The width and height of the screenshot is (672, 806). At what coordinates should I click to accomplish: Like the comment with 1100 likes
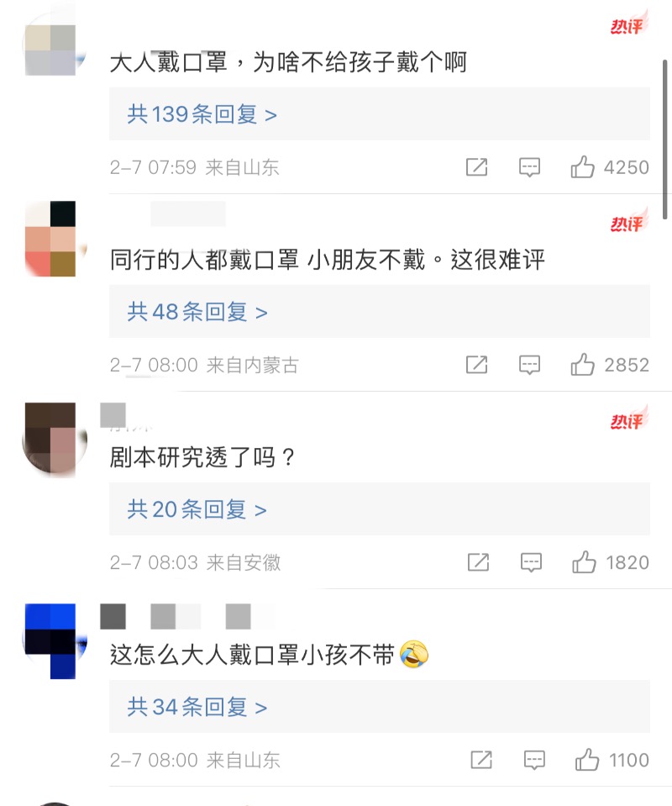586,759
